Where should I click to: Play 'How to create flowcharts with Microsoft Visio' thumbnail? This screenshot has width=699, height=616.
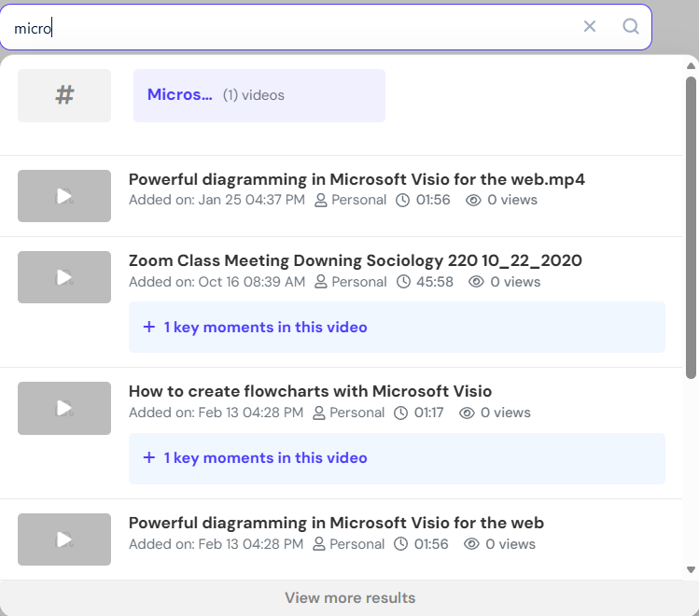coord(64,408)
